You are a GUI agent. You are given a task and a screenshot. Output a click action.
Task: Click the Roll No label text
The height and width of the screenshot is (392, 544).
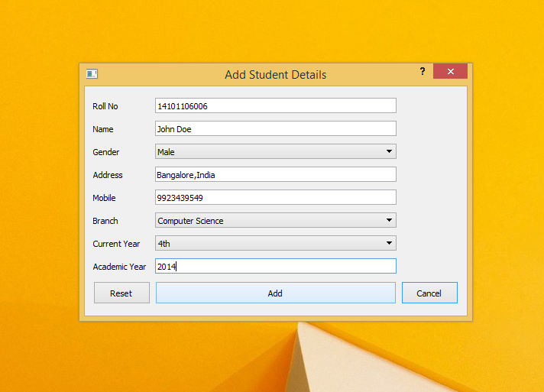pos(105,106)
